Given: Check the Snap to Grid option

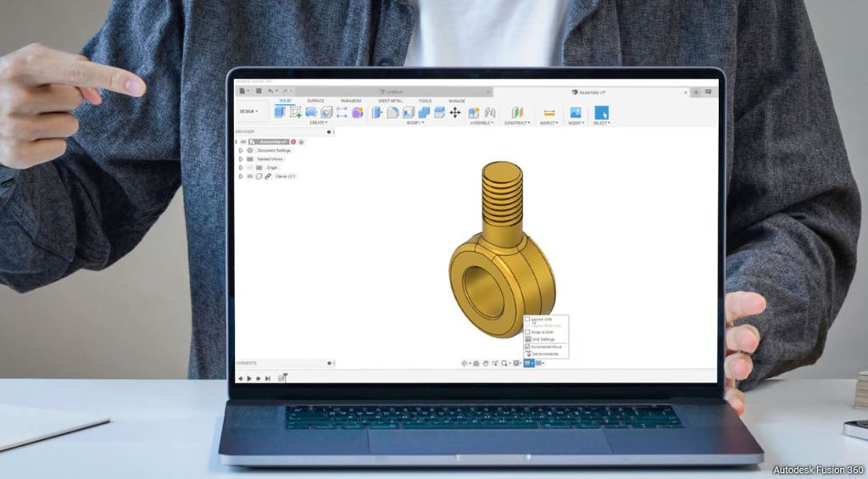Looking at the screenshot, I should [527, 331].
